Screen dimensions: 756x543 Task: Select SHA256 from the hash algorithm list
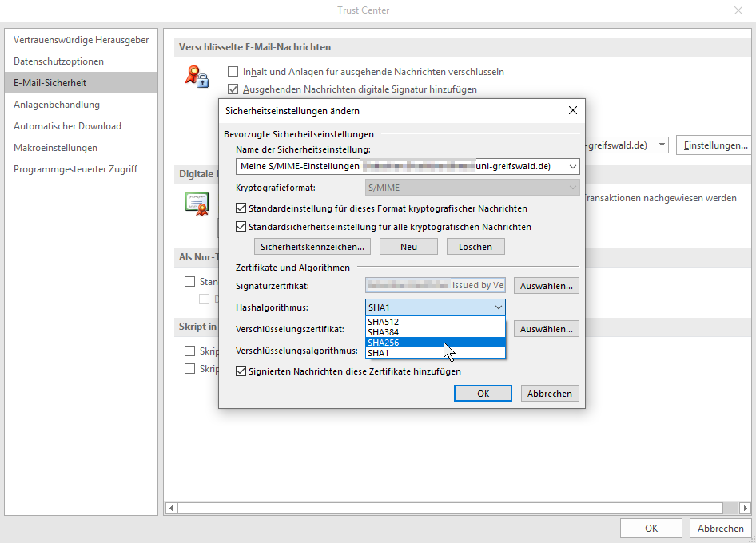click(436, 343)
